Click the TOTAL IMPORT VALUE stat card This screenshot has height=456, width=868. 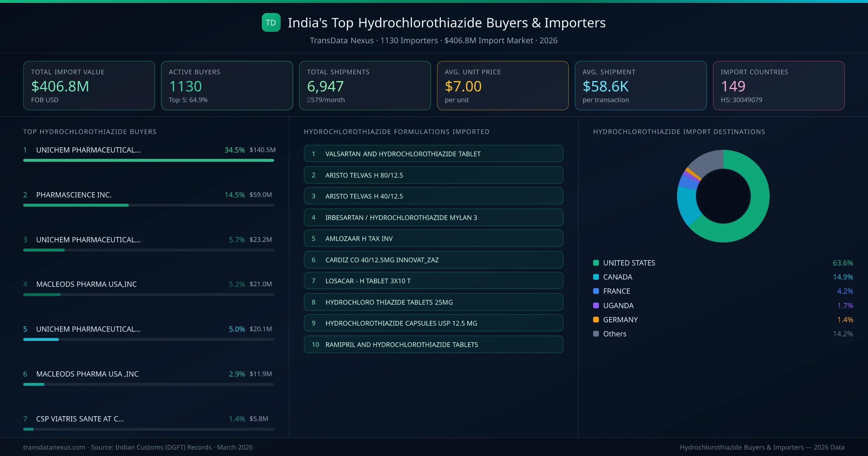click(x=89, y=85)
